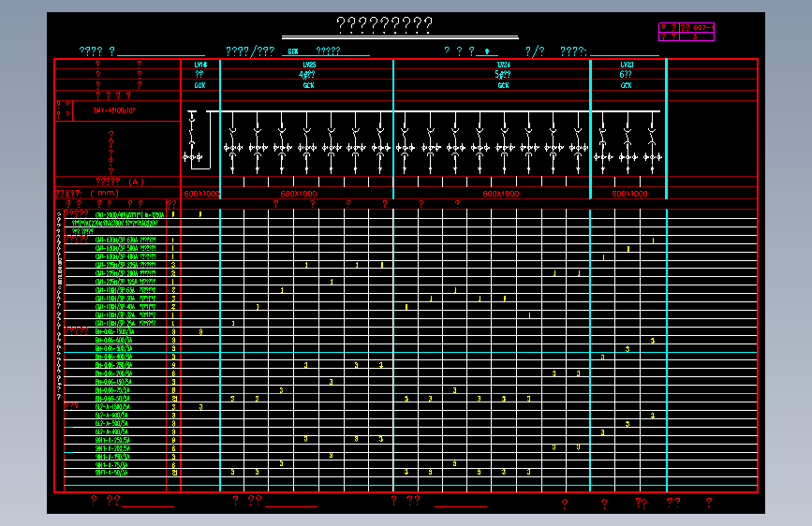Click the 5#?? cabinet number text
Viewport: 812px width, 526px height.
coord(502,75)
